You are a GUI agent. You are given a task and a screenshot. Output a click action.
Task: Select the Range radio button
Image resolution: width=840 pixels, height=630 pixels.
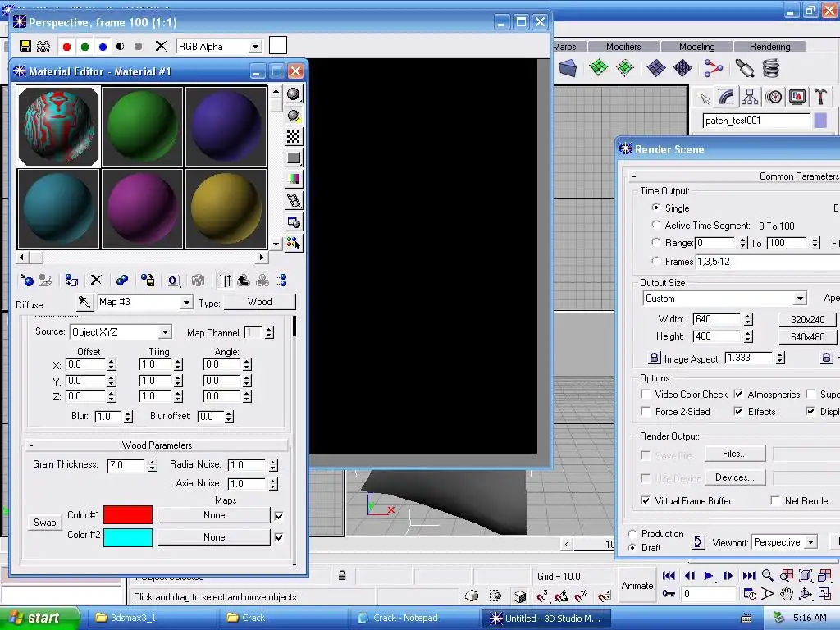(x=655, y=242)
